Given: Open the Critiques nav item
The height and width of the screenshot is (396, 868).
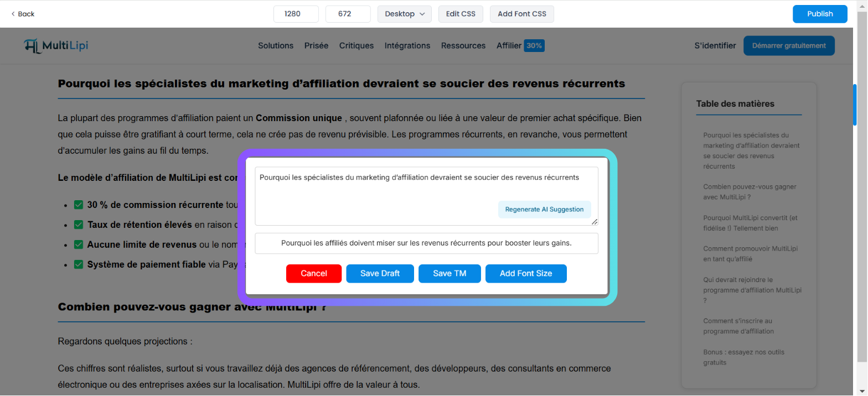Looking at the screenshot, I should 356,46.
